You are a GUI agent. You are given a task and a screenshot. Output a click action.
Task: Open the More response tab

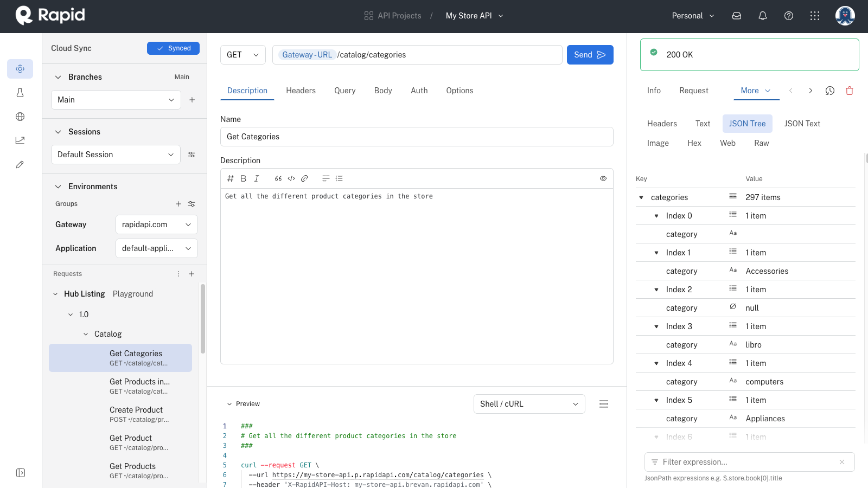tap(756, 91)
